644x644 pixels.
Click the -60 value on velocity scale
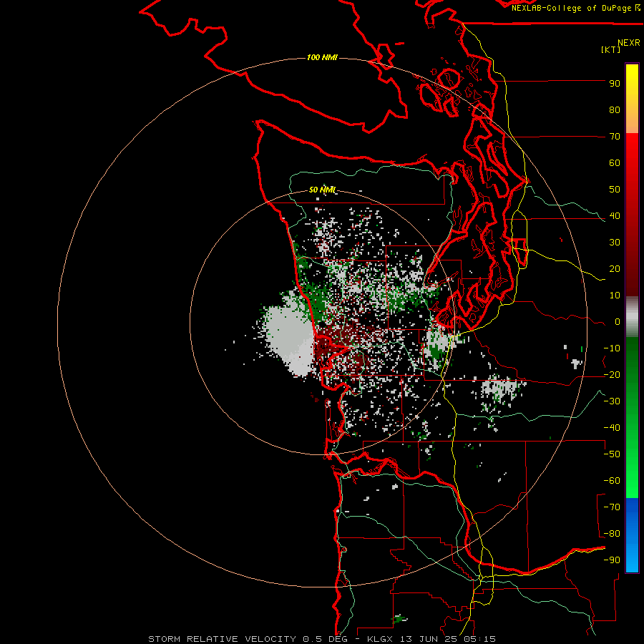(612, 481)
